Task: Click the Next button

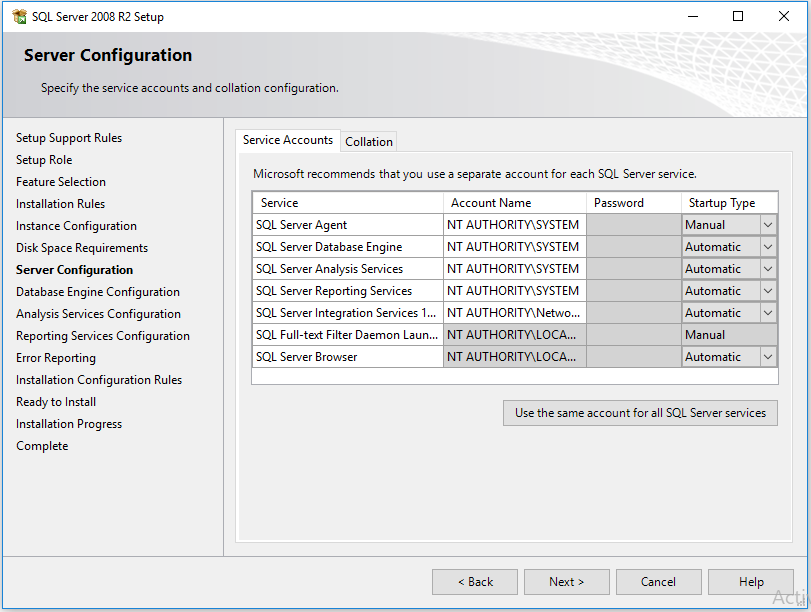Action: [567, 582]
